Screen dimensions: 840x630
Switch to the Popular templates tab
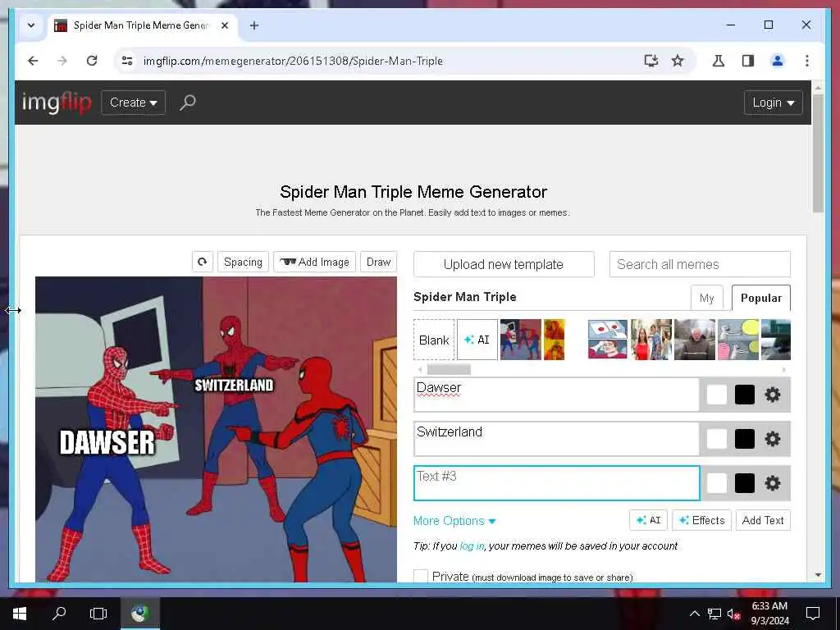760,298
